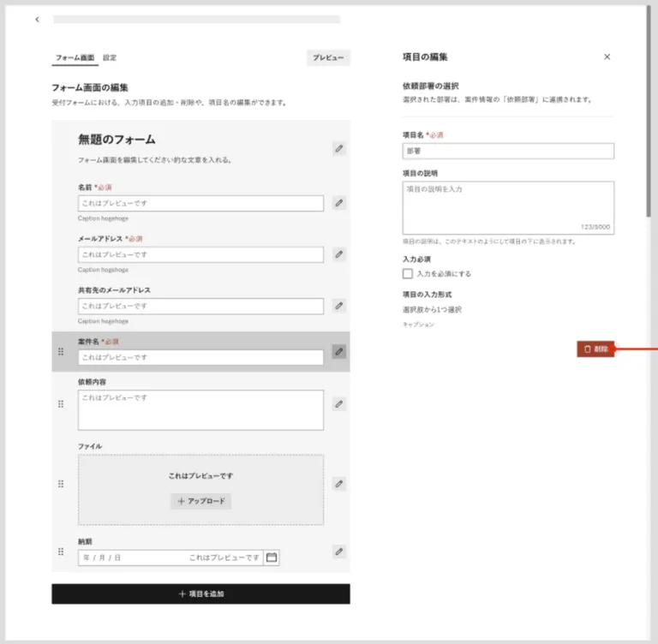This screenshot has width=658, height=644.
Task: Enable the 入力を必須にする checkbox
Action: pyautogui.click(x=408, y=273)
